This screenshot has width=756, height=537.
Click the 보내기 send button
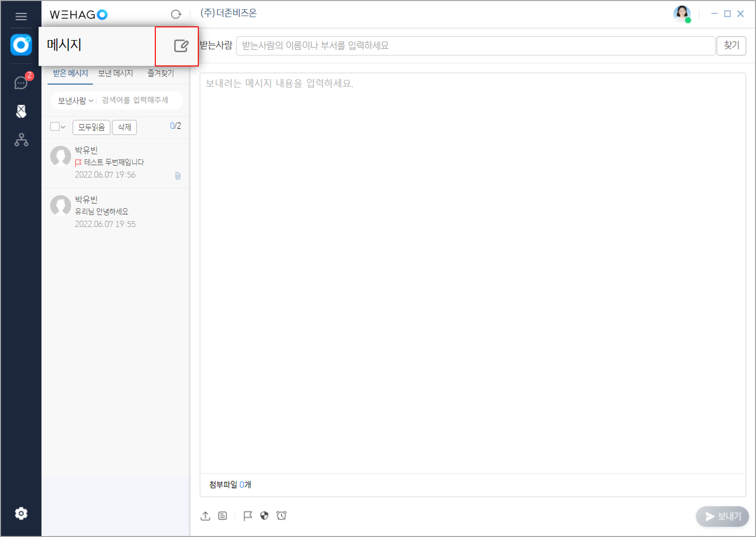pyautogui.click(x=722, y=516)
